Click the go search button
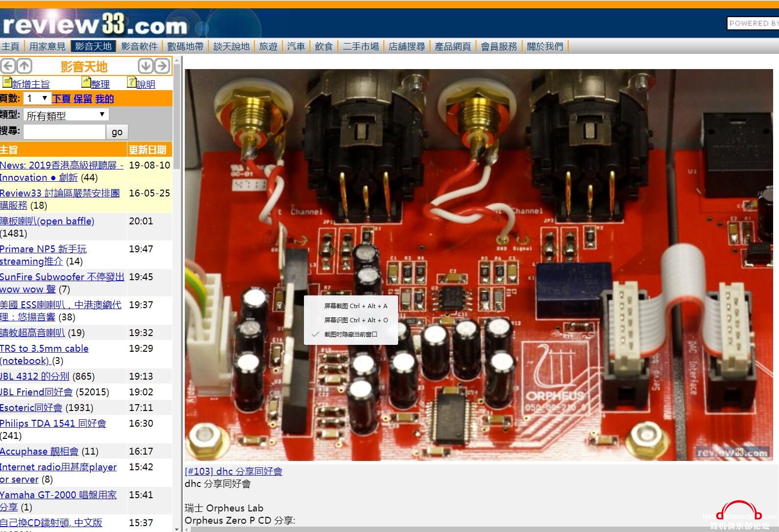The width and height of the screenshot is (779, 532). point(117,132)
